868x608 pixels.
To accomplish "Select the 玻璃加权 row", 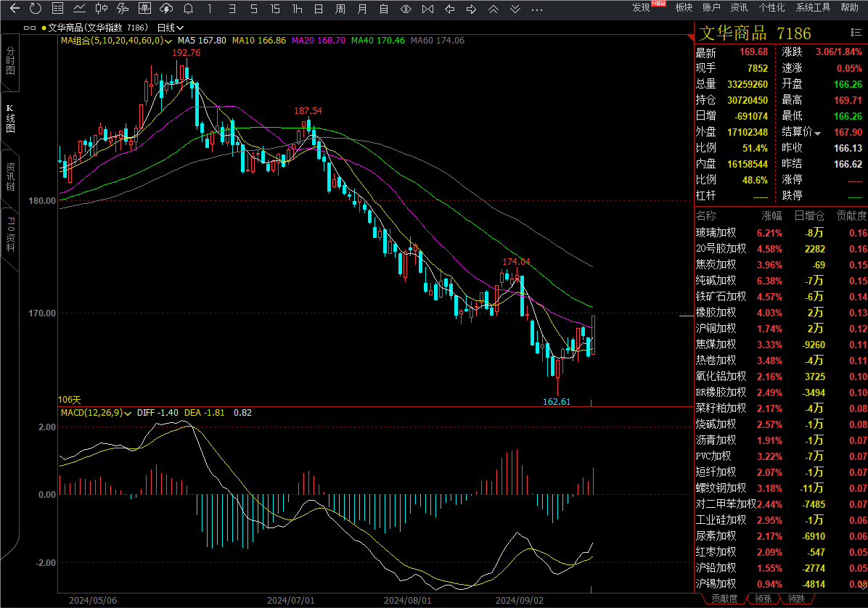I will point(780,233).
